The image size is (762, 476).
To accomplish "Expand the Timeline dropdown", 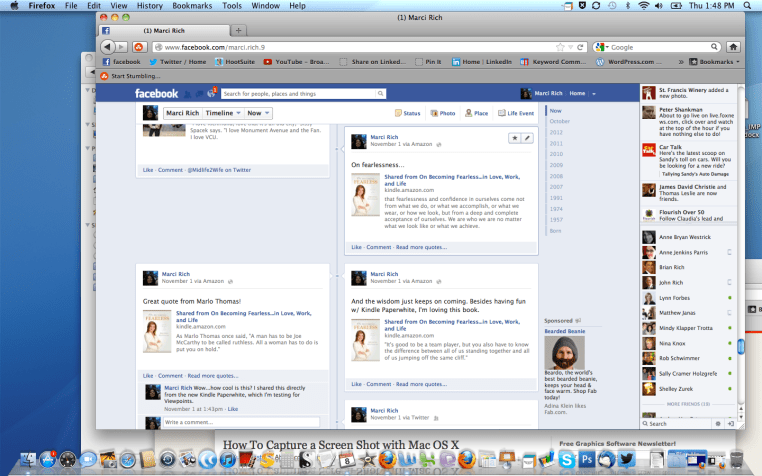I will [x=220, y=113].
